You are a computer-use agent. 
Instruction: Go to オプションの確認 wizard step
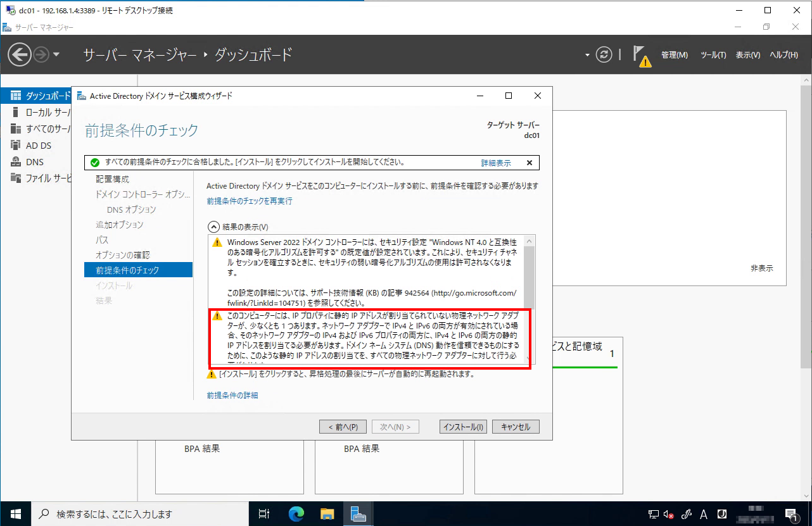(122, 255)
